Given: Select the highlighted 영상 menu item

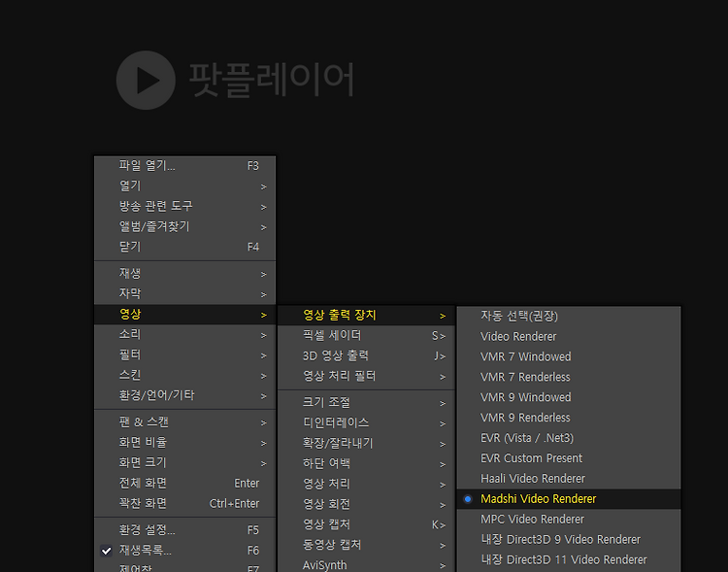Looking at the screenshot, I should coord(184,315).
